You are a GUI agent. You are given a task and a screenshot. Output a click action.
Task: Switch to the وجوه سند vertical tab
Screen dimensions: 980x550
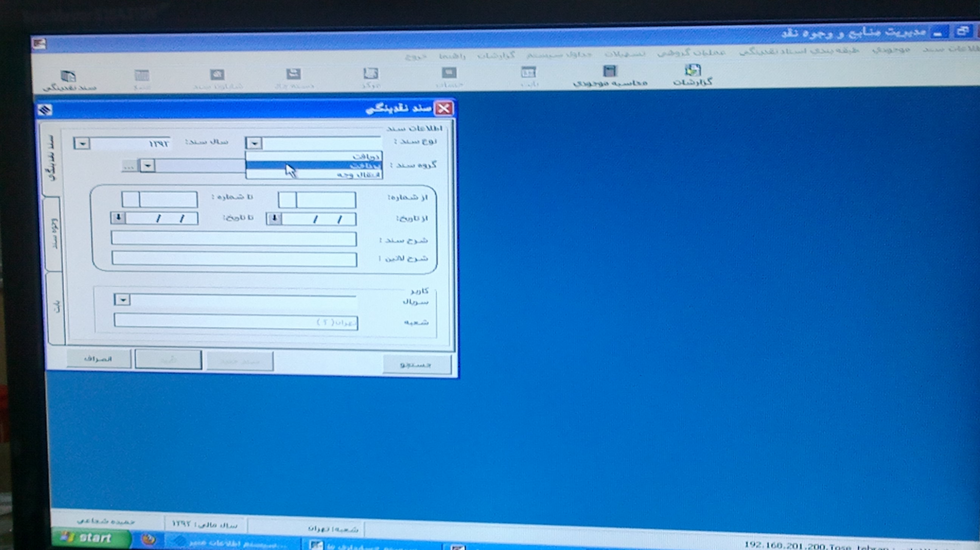[54, 234]
